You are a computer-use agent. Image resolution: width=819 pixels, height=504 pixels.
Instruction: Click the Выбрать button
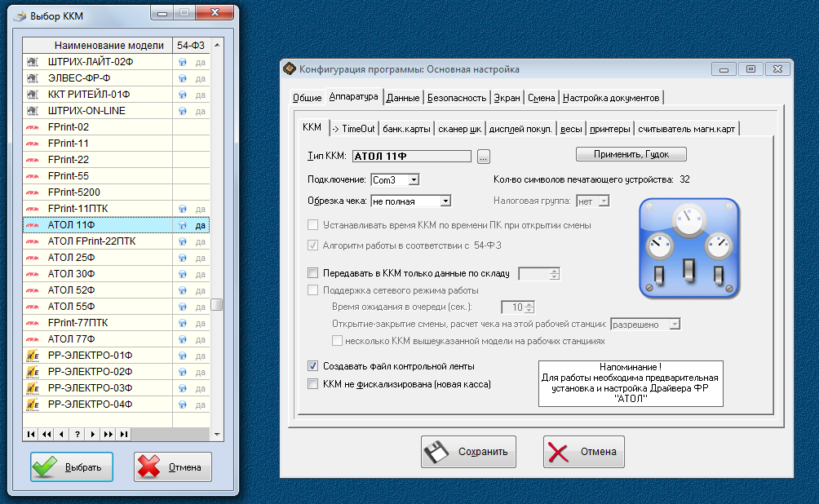click(72, 467)
